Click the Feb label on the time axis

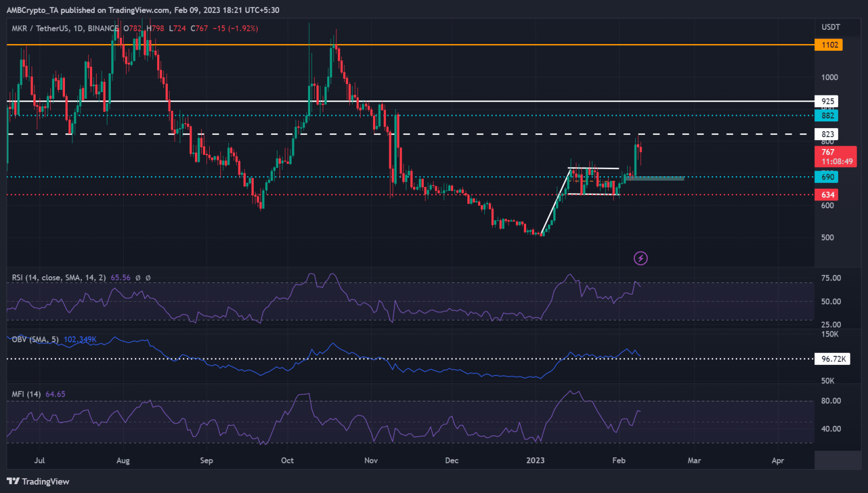tap(619, 460)
